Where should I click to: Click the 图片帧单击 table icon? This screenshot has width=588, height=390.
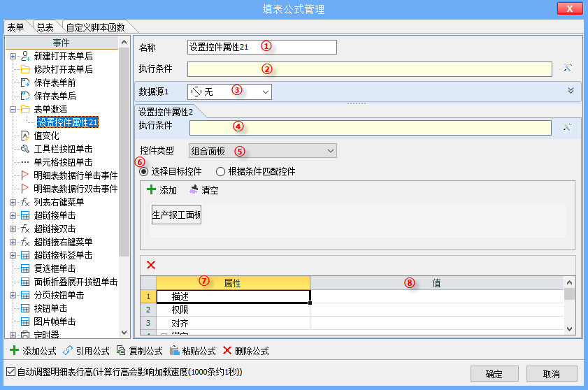[x=25, y=322]
